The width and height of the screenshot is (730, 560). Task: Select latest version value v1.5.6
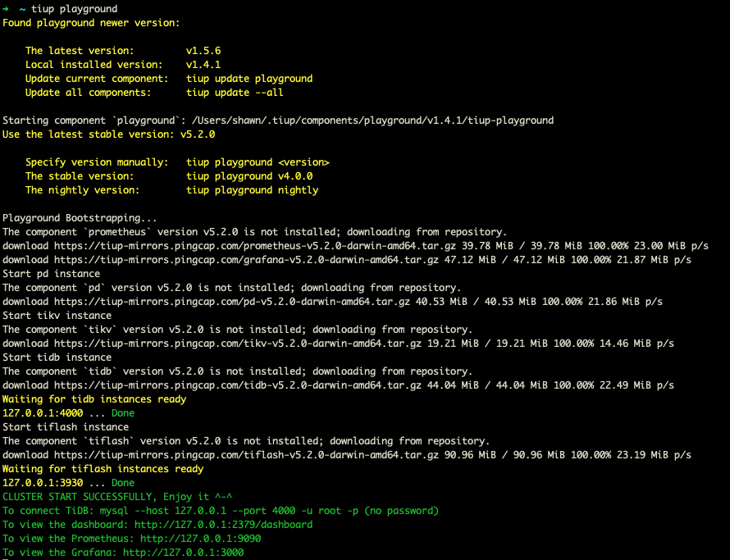[x=203, y=51]
